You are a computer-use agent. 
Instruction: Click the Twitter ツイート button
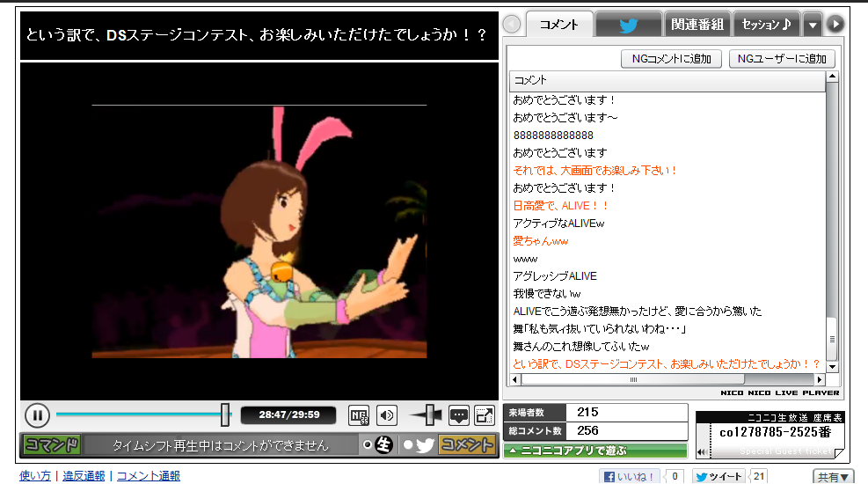(718, 476)
